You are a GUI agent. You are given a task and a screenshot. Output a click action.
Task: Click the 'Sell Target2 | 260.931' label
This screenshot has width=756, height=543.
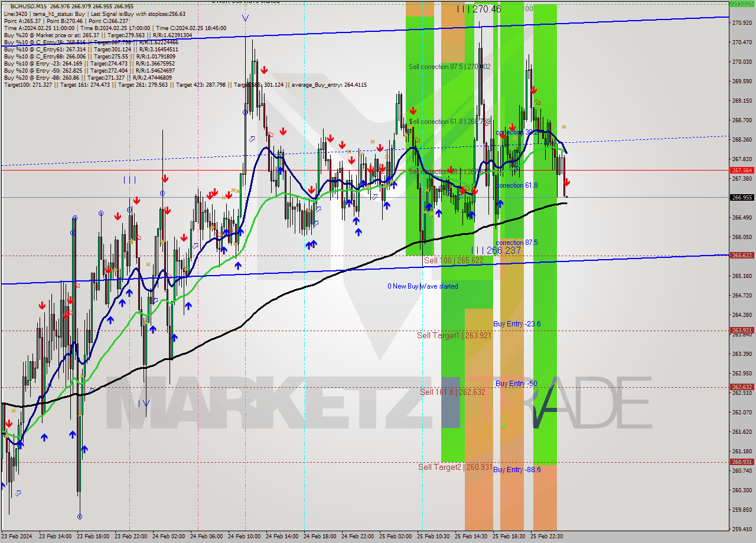(455, 467)
